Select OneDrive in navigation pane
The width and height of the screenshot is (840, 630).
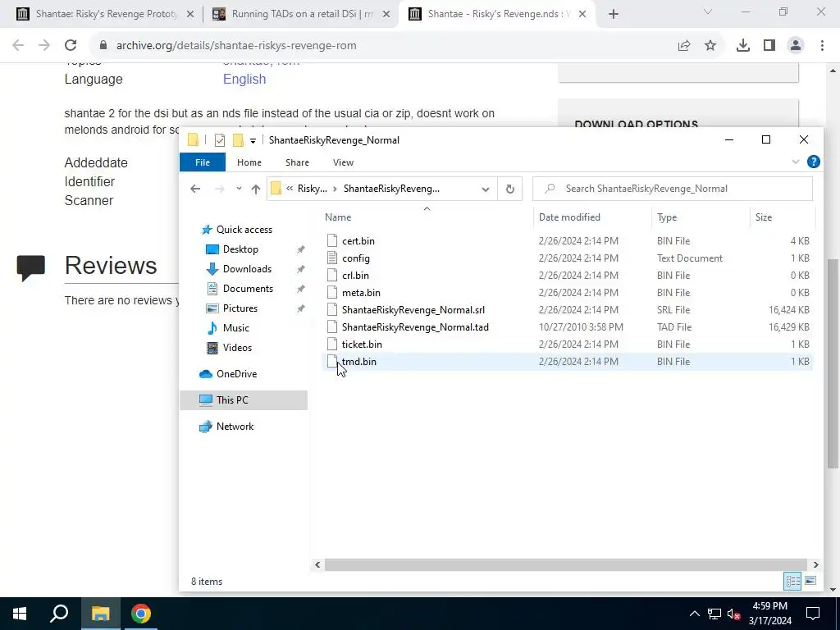[236, 374]
